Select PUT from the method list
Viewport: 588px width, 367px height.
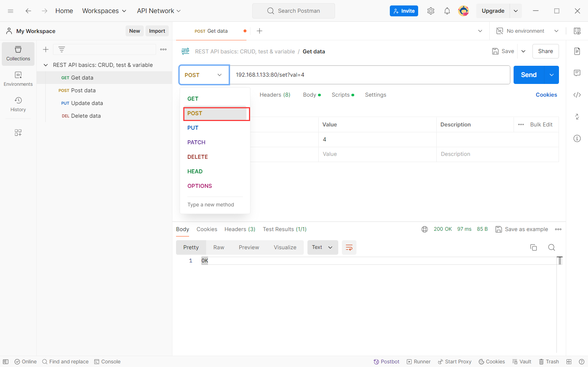point(193,128)
